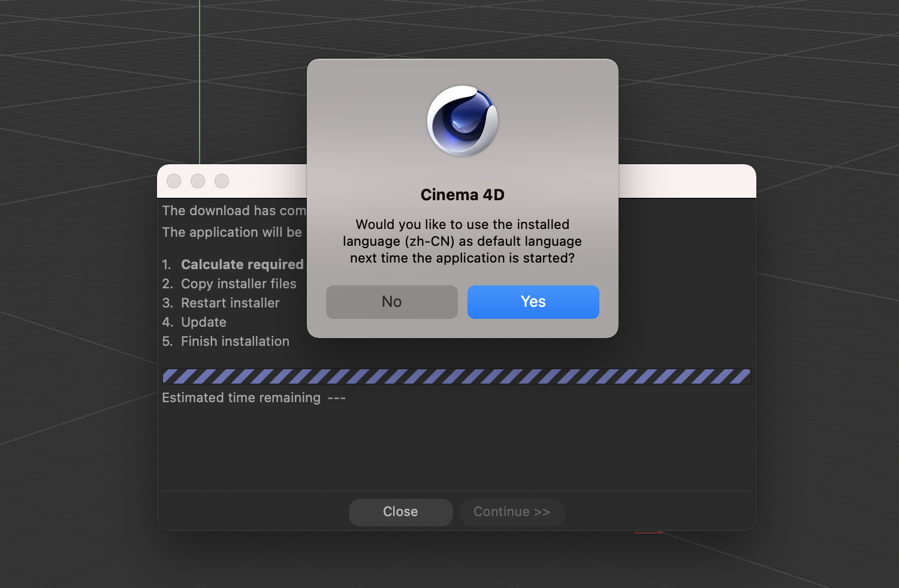
Task: Click the striped installer progress bar
Action: [456, 376]
